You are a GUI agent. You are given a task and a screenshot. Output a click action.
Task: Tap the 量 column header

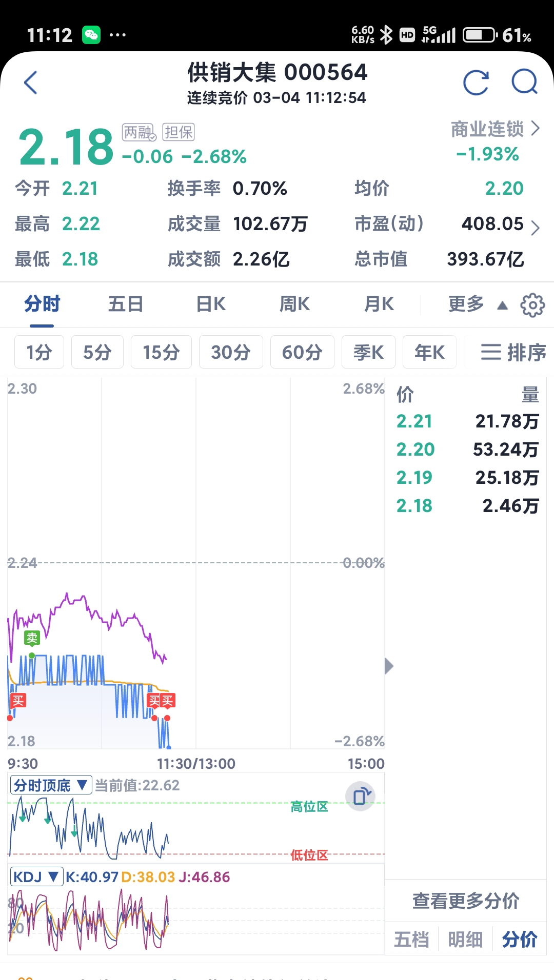[x=530, y=395]
